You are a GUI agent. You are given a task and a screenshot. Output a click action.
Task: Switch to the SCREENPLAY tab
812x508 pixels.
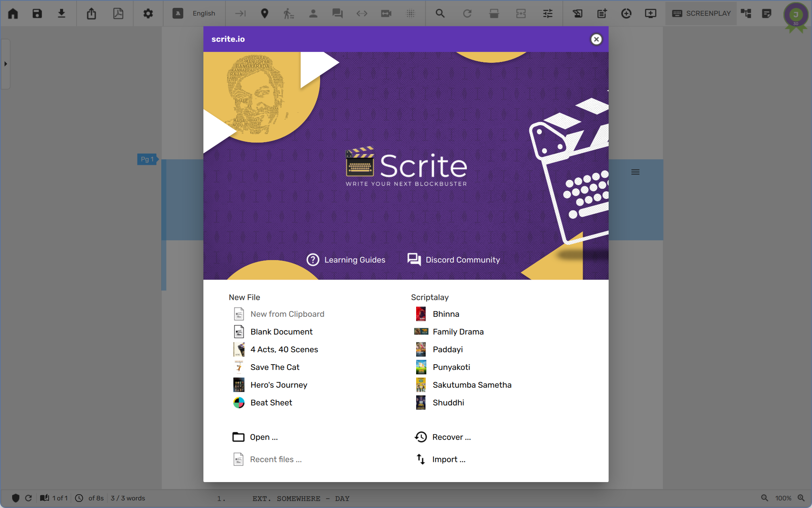pos(701,13)
